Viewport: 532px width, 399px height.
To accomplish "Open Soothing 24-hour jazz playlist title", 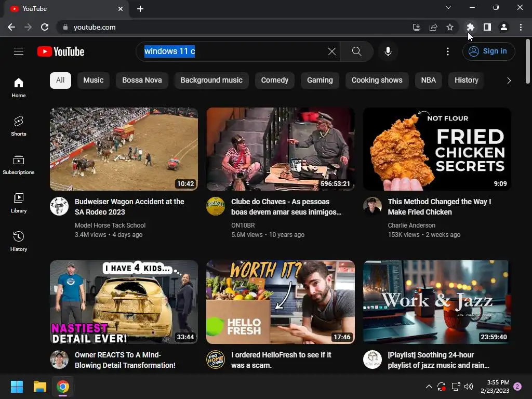I will tap(438, 360).
